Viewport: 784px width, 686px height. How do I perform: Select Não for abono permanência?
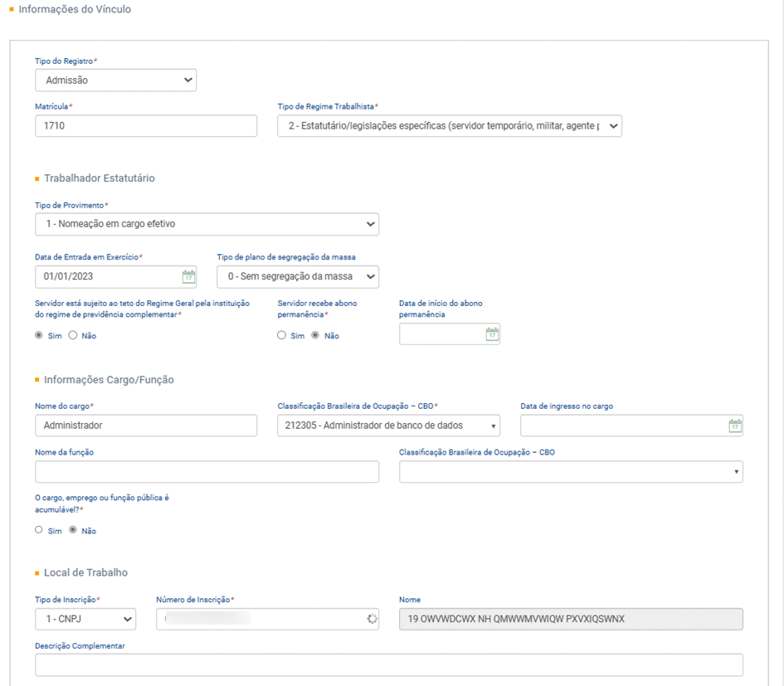click(315, 336)
